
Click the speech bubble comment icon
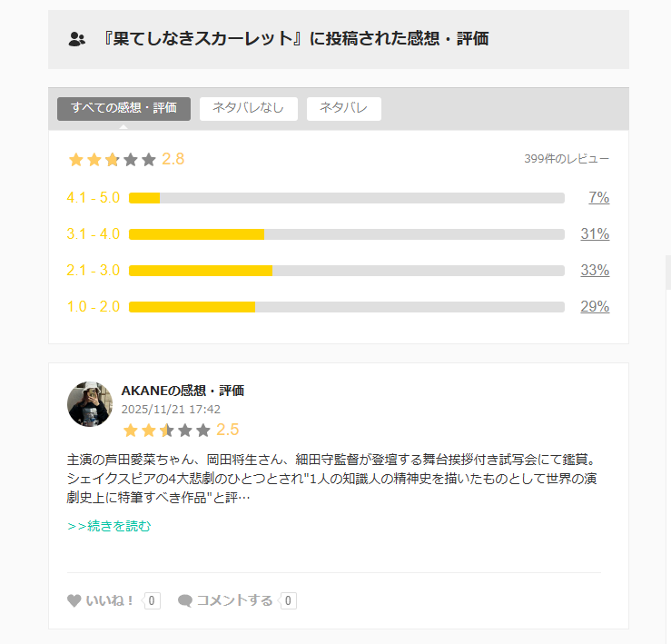point(185,600)
